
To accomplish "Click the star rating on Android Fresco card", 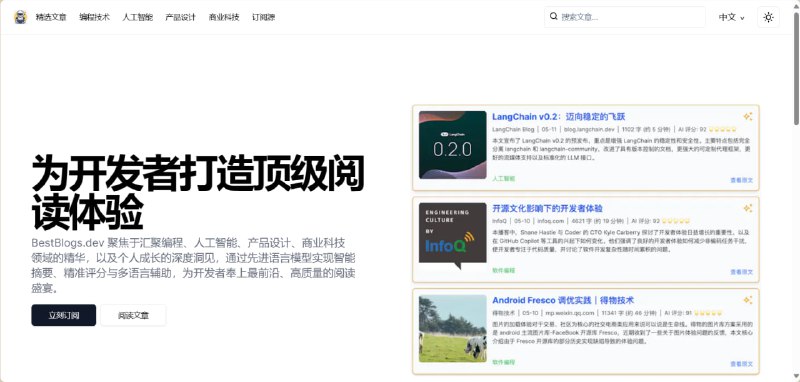I will coord(708,313).
